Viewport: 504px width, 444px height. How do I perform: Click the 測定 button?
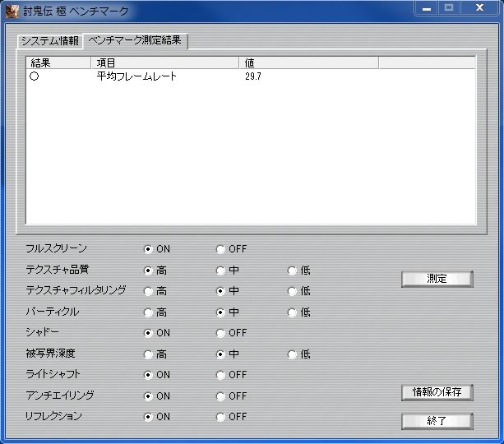[437, 279]
